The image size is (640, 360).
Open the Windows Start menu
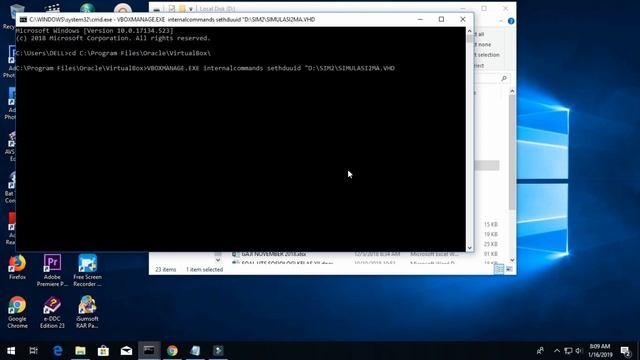coord(11,351)
